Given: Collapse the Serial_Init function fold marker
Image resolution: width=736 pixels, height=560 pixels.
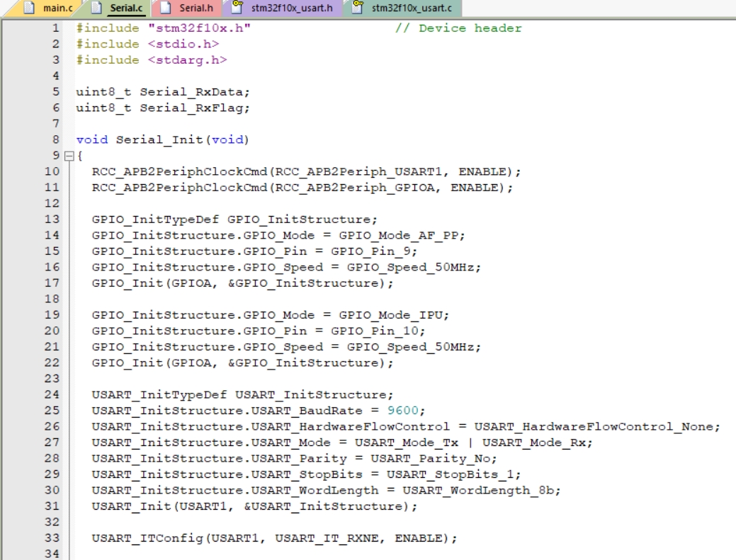Looking at the screenshot, I should coord(69,156).
